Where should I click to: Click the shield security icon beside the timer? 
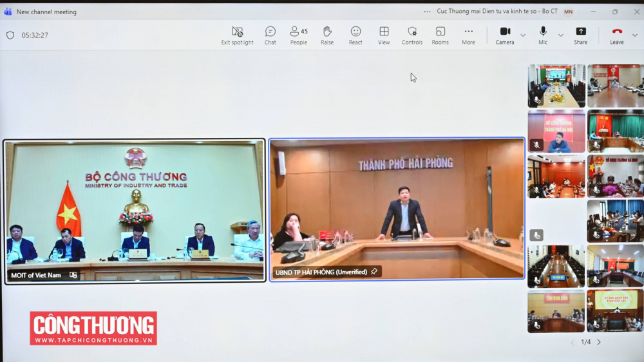click(x=10, y=35)
